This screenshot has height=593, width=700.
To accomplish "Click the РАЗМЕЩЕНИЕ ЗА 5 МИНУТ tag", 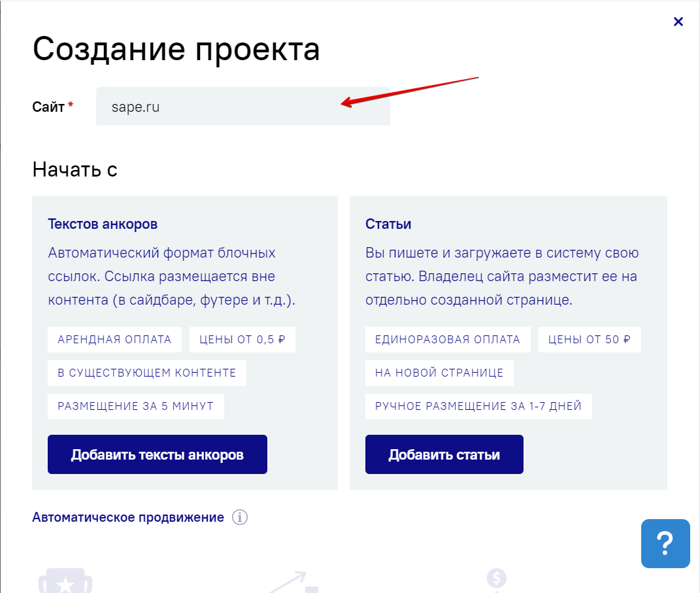I will coord(136,406).
